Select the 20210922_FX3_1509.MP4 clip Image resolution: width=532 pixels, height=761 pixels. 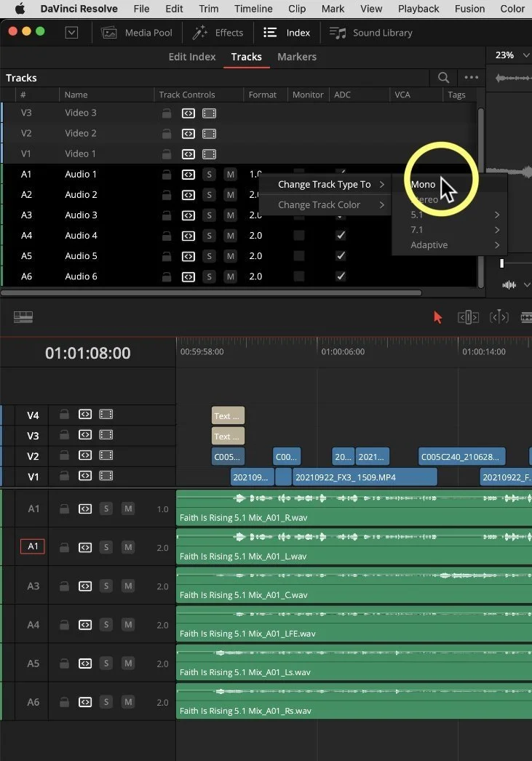[x=365, y=477]
